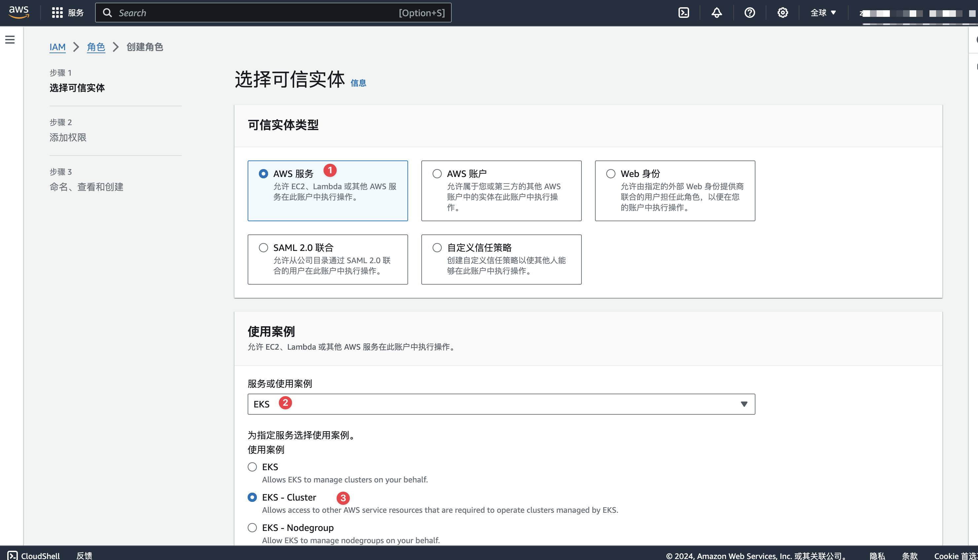
Task: Focus the top Search input field
Action: 273,13
